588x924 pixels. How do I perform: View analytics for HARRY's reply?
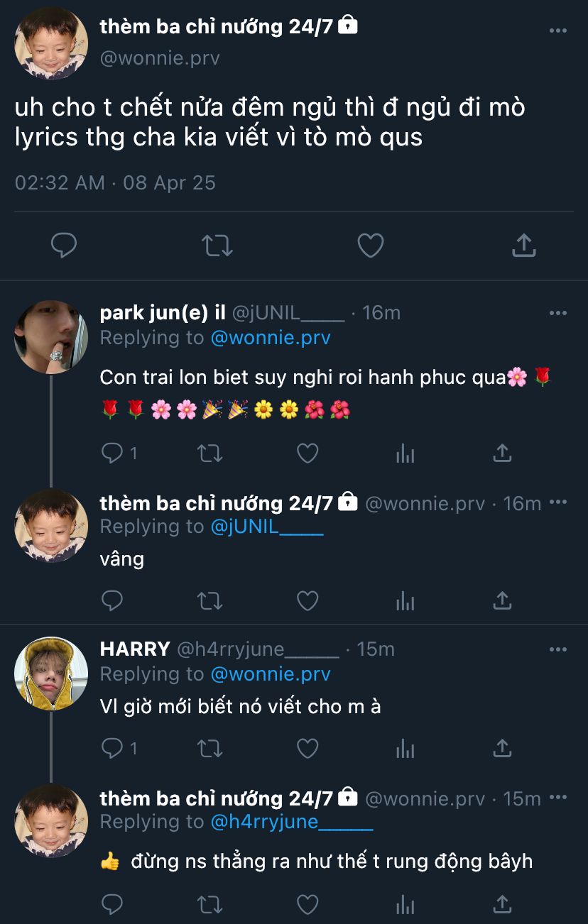pos(405,747)
